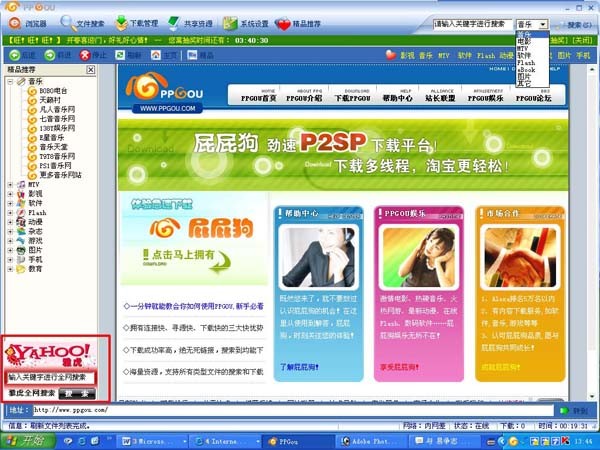Screen dimensions: 600x450
Task: Click the 享受屁屁狗 link in pink card
Action: 399,367
